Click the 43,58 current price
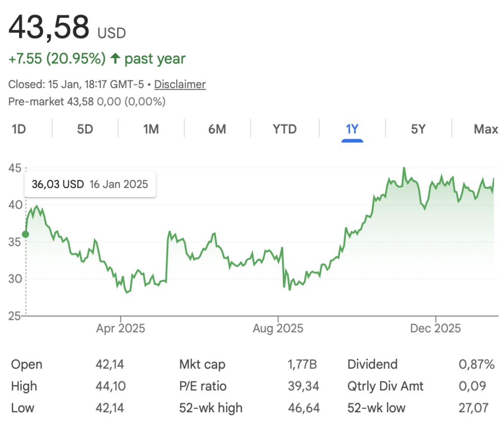 pos(49,27)
